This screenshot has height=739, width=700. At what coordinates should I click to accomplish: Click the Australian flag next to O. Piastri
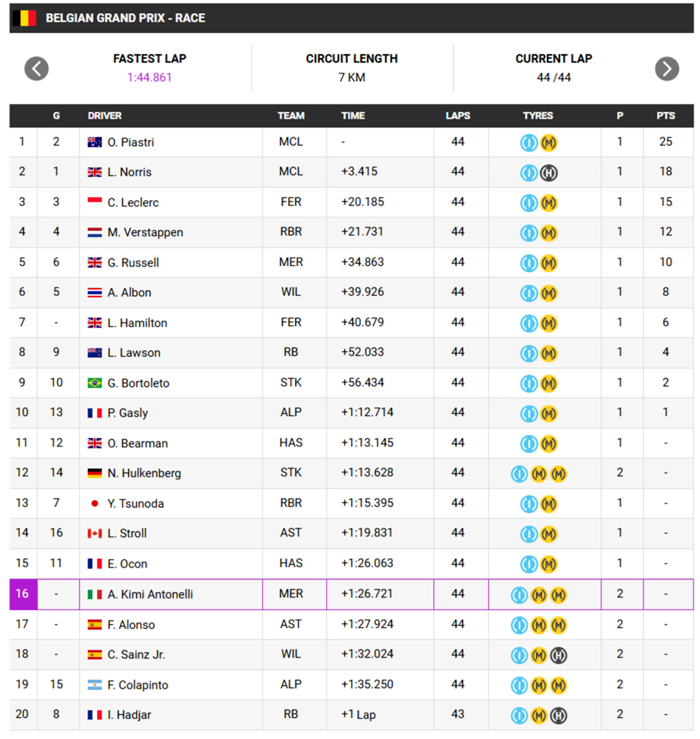(94, 142)
